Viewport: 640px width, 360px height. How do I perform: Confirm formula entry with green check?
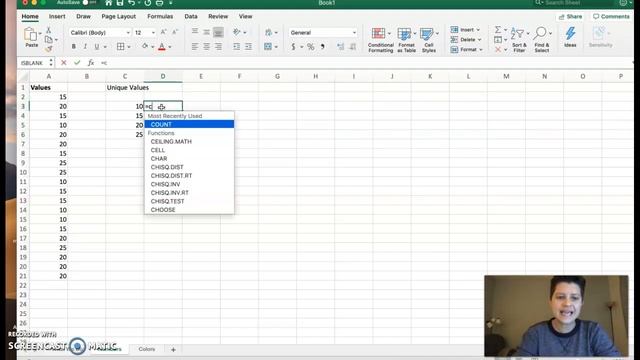click(77, 63)
